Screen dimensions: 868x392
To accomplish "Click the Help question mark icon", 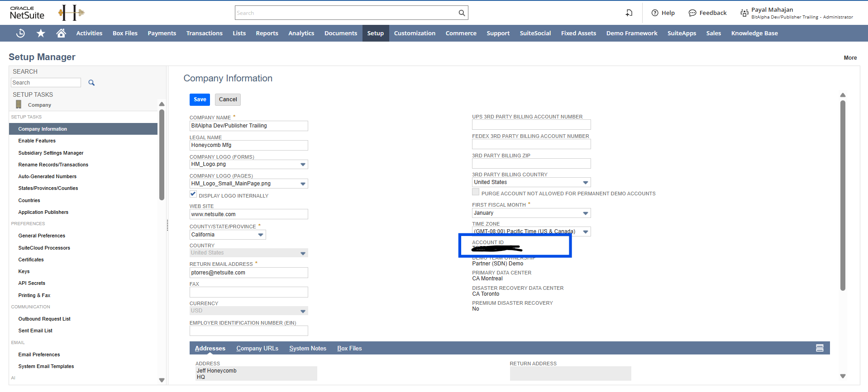I will [655, 13].
